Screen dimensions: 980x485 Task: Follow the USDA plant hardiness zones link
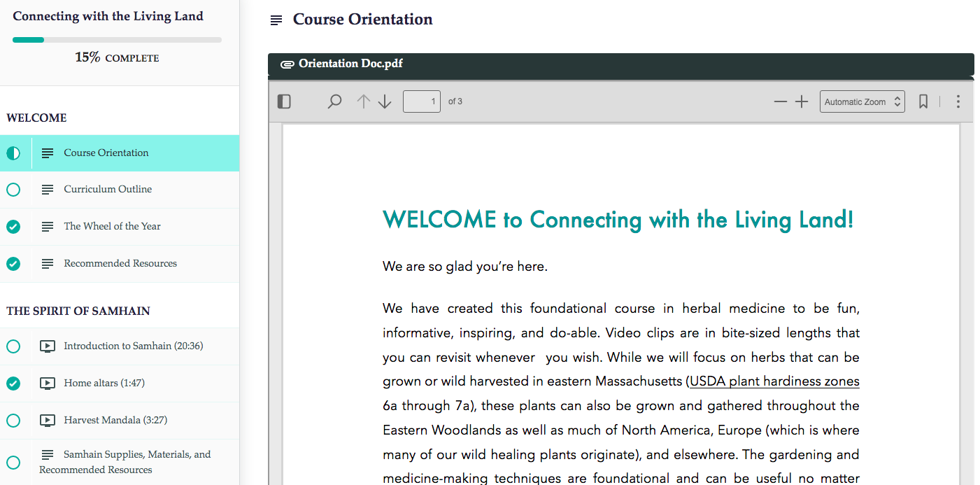[x=774, y=381]
